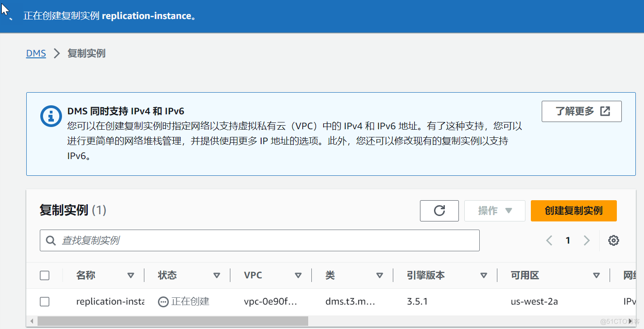Sort by 类 column arrow
Image resolution: width=644 pixels, height=329 pixels.
pos(379,276)
